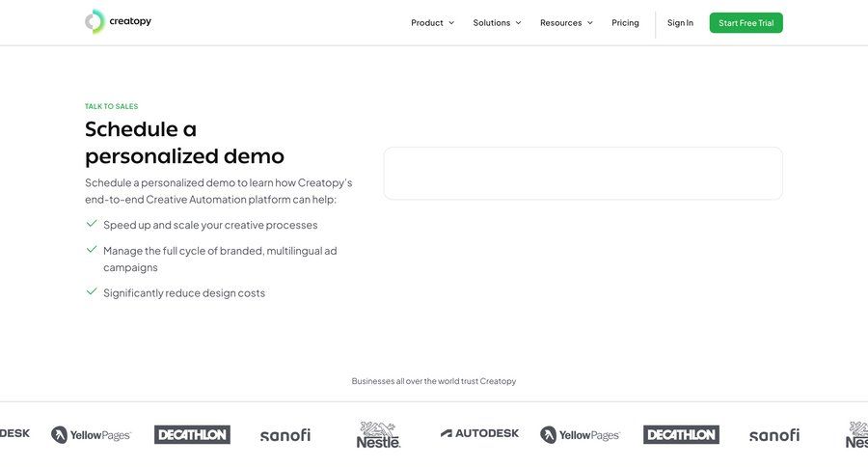Click the checkmark beside Speed up processes
The height and width of the screenshot is (467, 868).
pyautogui.click(x=92, y=224)
